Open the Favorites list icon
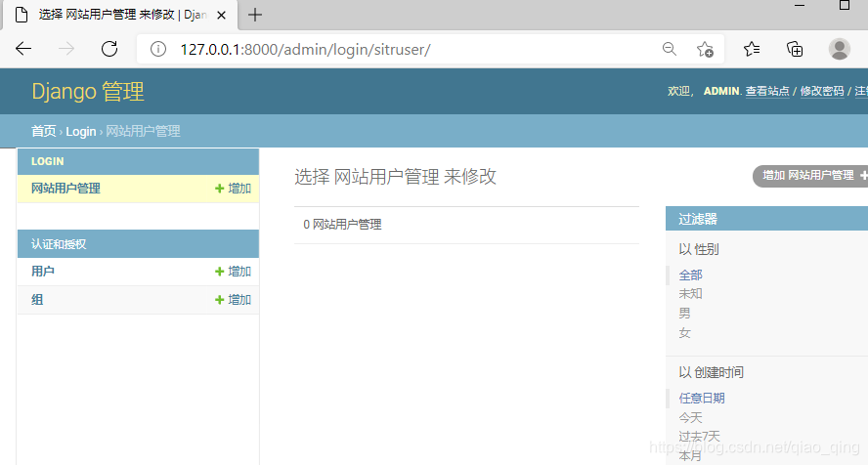This screenshot has width=868, height=465. 752,49
